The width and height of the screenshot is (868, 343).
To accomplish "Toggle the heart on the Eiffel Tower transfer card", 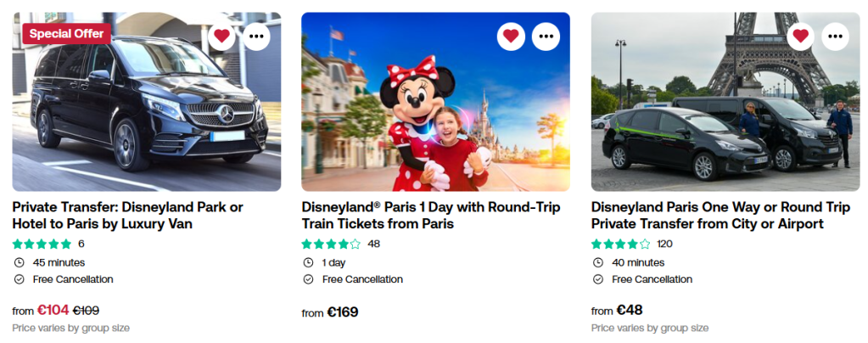I will pyautogui.click(x=800, y=36).
